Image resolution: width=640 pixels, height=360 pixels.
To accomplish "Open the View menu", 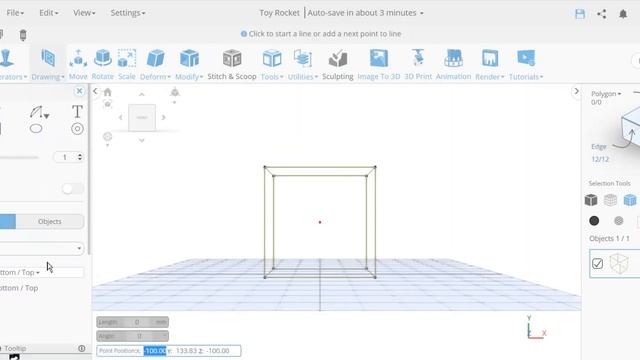I will [84, 13].
